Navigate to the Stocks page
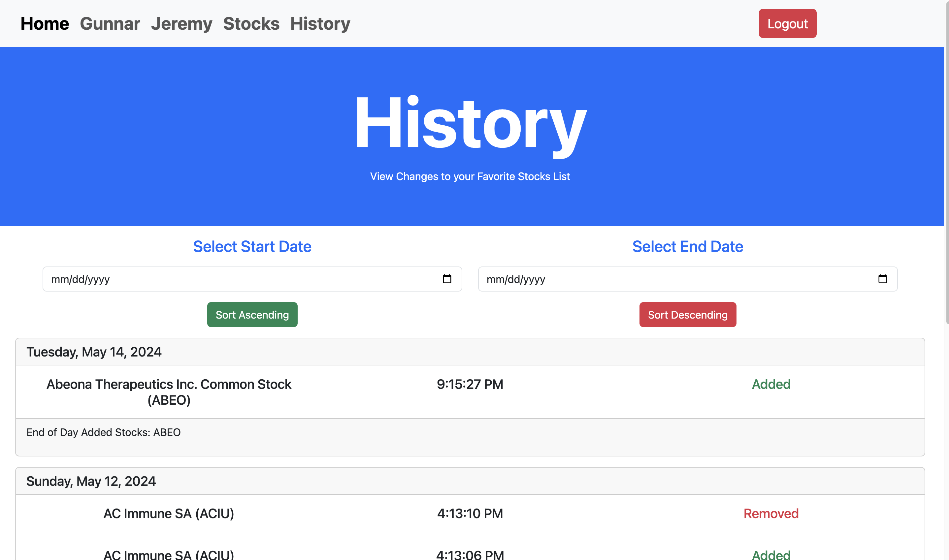Image resolution: width=949 pixels, height=560 pixels. [x=251, y=24]
